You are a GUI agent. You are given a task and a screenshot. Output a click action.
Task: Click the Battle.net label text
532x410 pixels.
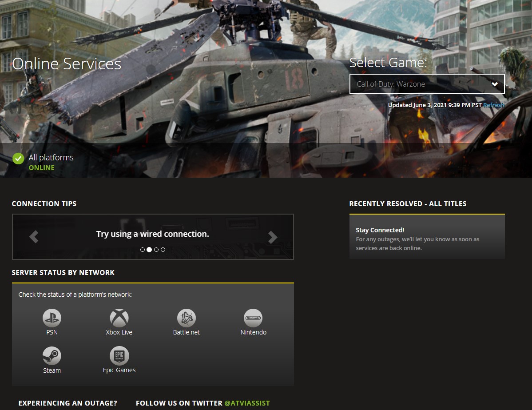(x=186, y=332)
